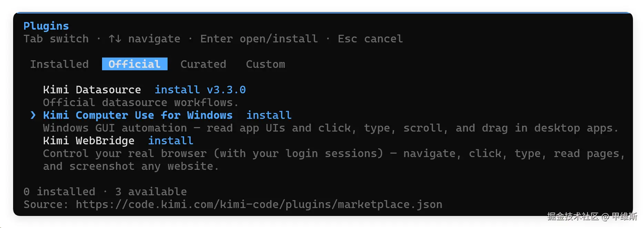Go to the Custom tab
Viewport: 644px width, 228px height.
point(265,64)
